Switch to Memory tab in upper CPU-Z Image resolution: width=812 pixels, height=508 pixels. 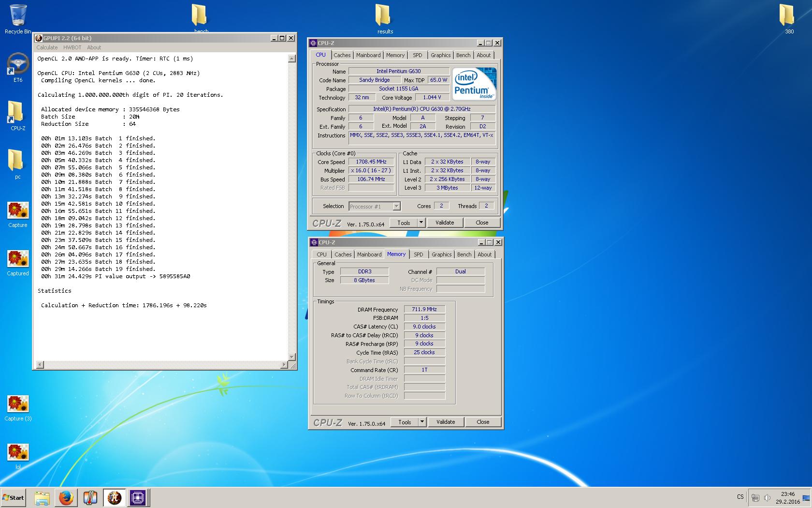[395, 55]
